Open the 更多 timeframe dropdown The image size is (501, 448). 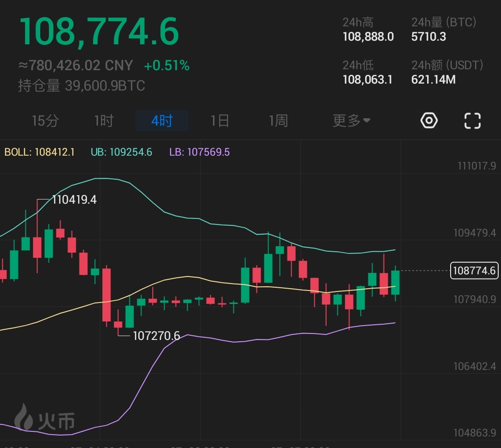[351, 121]
